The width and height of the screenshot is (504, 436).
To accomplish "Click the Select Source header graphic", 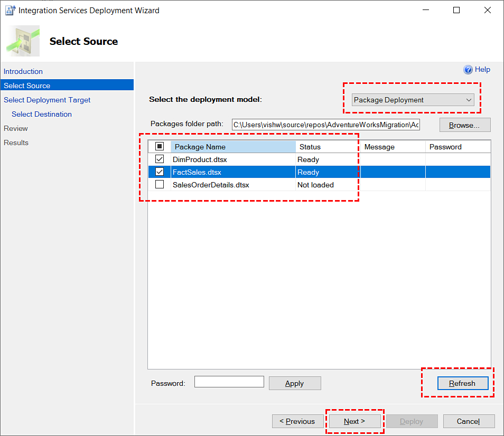I will [23, 41].
